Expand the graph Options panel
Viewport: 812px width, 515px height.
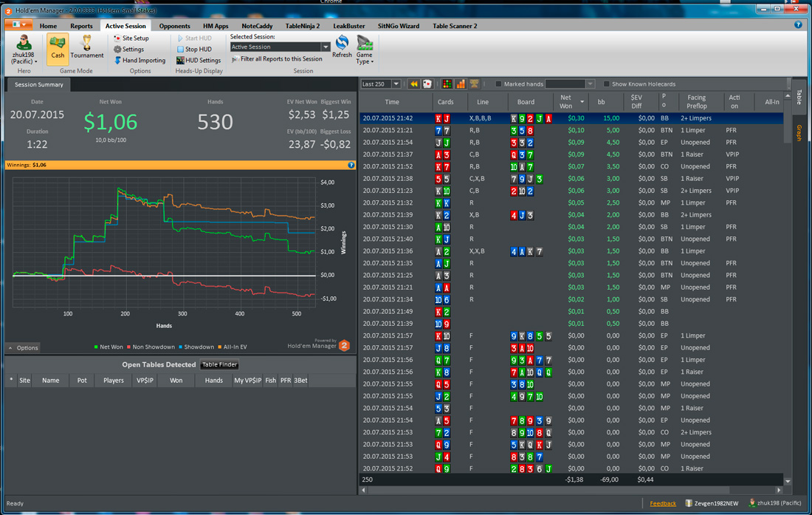click(24, 348)
